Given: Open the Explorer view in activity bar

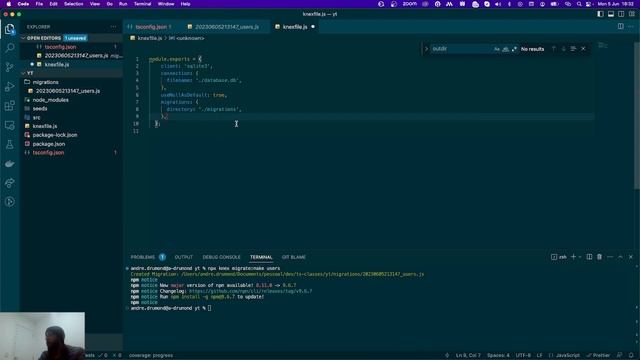Looking at the screenshot, I should click(9, 29).
